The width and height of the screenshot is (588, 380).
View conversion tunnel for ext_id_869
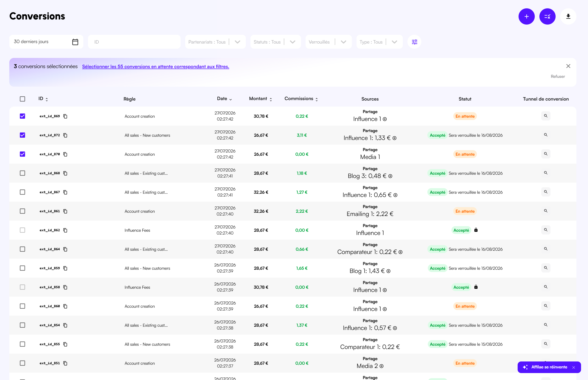point(546,116)
